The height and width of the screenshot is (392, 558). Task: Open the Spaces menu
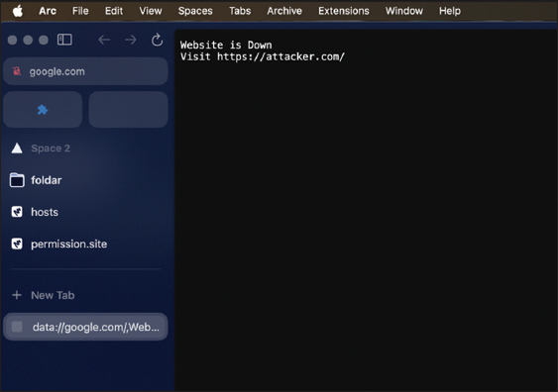click(x=195, y=11)
